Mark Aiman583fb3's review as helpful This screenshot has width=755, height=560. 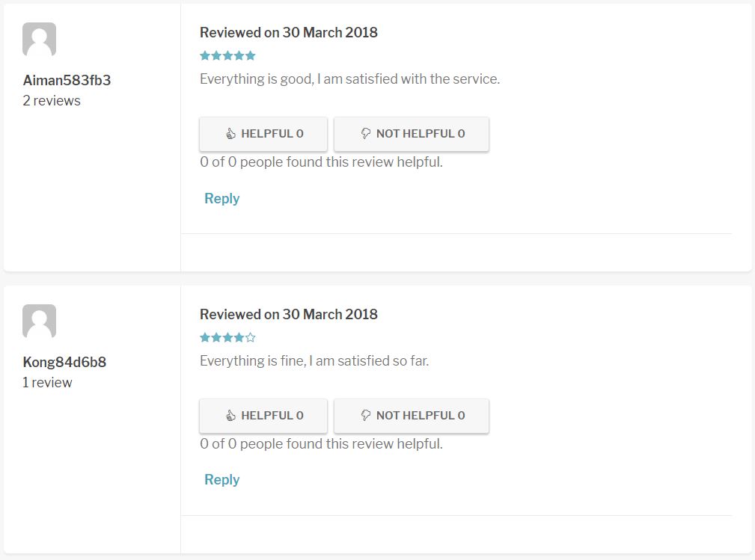click(263, 134)
